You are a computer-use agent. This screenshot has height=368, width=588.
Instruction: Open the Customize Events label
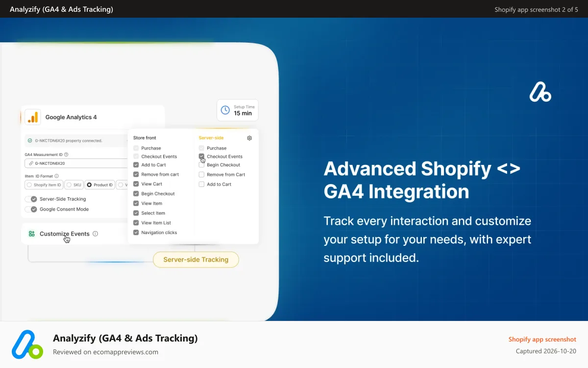pos(65,234)
